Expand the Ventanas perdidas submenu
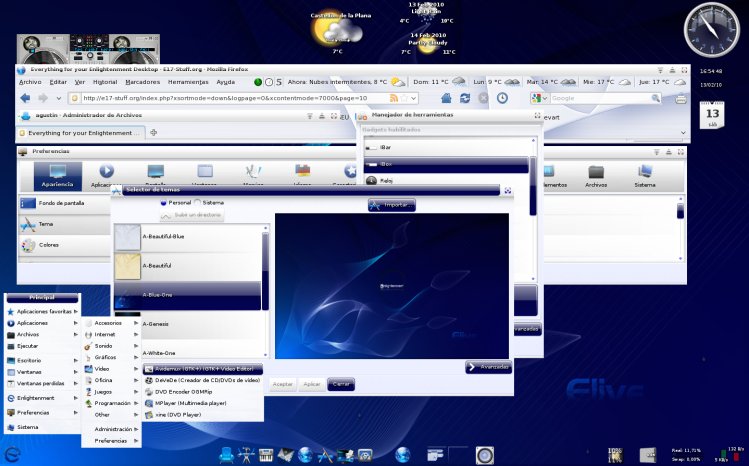Viewport: 749px width, 466px height. click(42, 383)
